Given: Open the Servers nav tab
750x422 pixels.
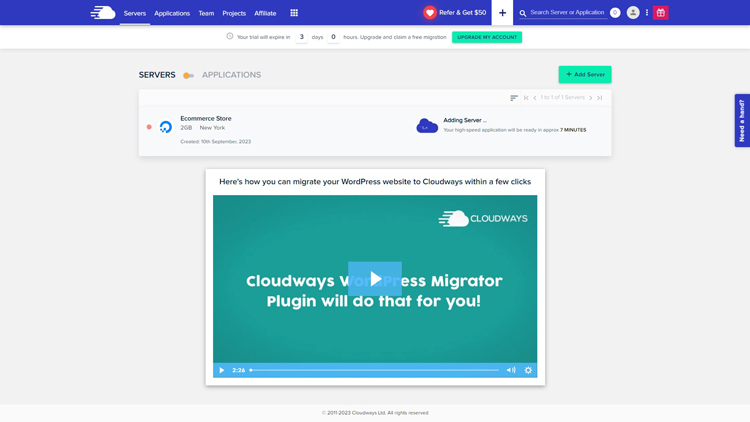Looking at the screenshot, I should [x=135, y=13].
